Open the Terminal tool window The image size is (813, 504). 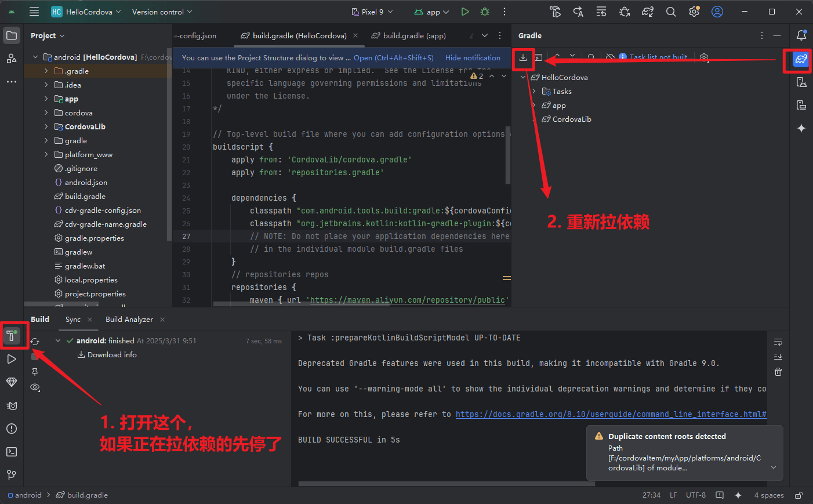click(x=11, y=452)
